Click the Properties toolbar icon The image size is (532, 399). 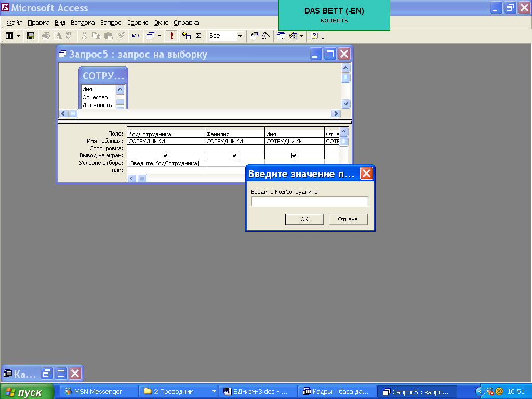pos(254,36)
